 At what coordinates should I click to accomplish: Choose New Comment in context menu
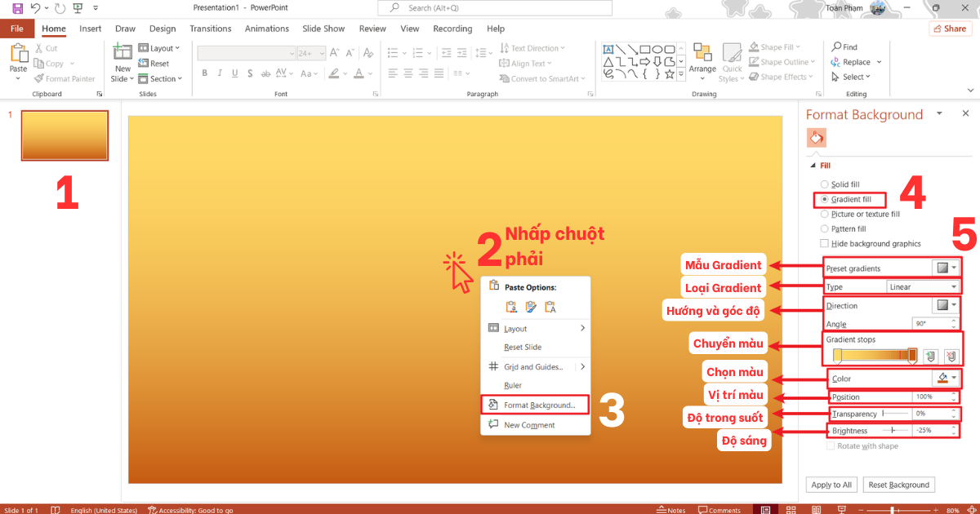tap(535, 424)
